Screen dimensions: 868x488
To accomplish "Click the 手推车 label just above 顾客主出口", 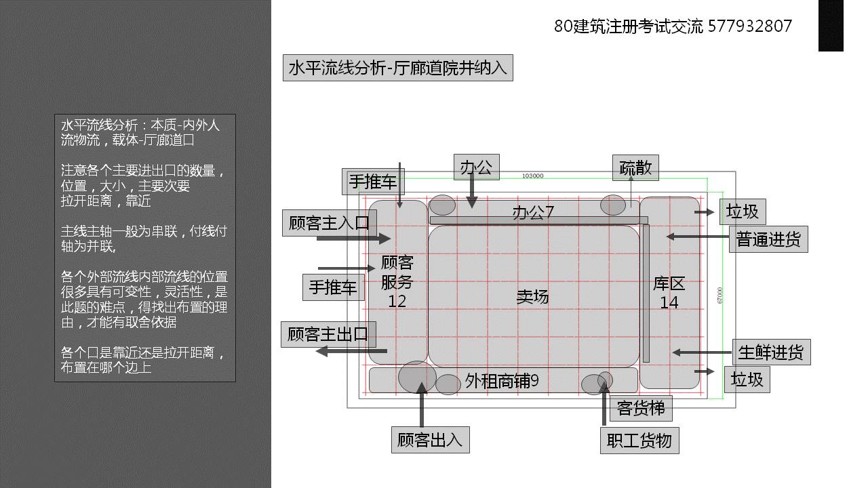I will (333, 287).
